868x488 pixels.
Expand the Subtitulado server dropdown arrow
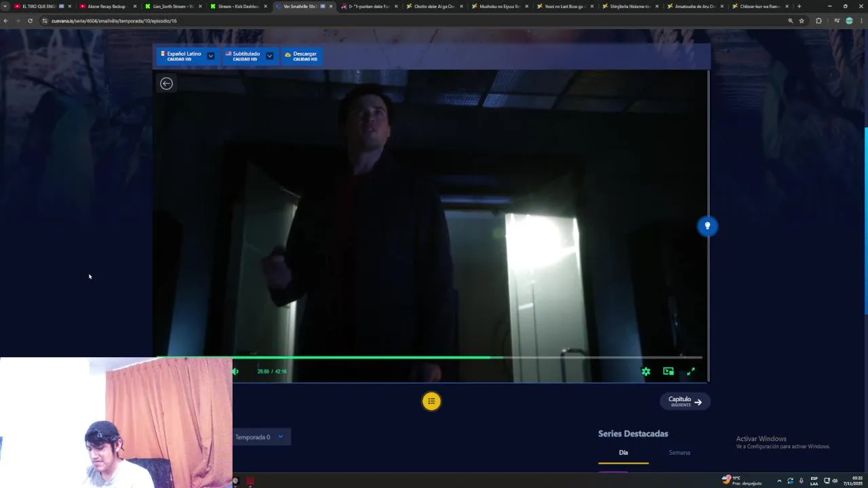tap(270, 56)
